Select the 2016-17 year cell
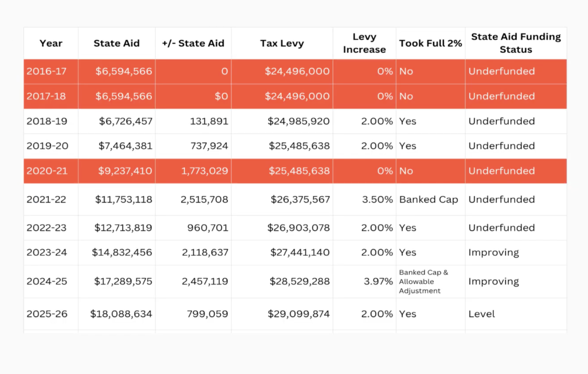The image size is (588, 374). tap(47, 71)
